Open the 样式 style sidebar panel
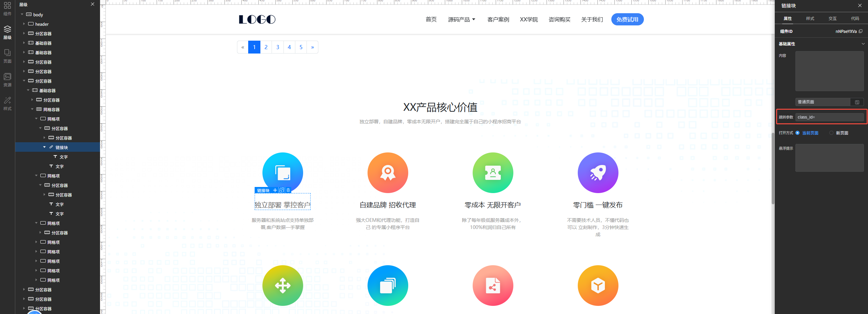The image size is (868, 314). pyautogui.click(x=7, y=103)
